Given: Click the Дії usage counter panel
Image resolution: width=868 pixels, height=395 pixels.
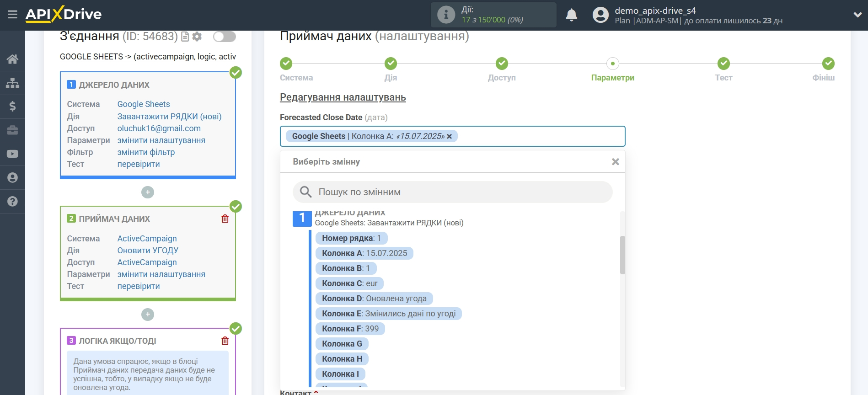Looking at the screenshot, I should [493, 15].
